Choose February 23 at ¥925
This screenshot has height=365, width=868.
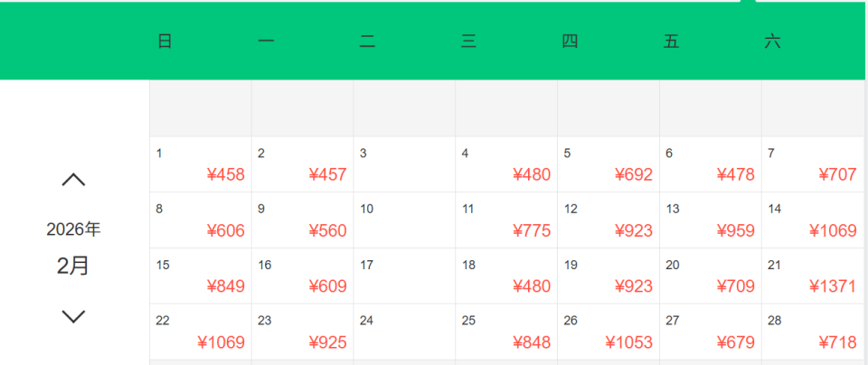pos(302,332)
